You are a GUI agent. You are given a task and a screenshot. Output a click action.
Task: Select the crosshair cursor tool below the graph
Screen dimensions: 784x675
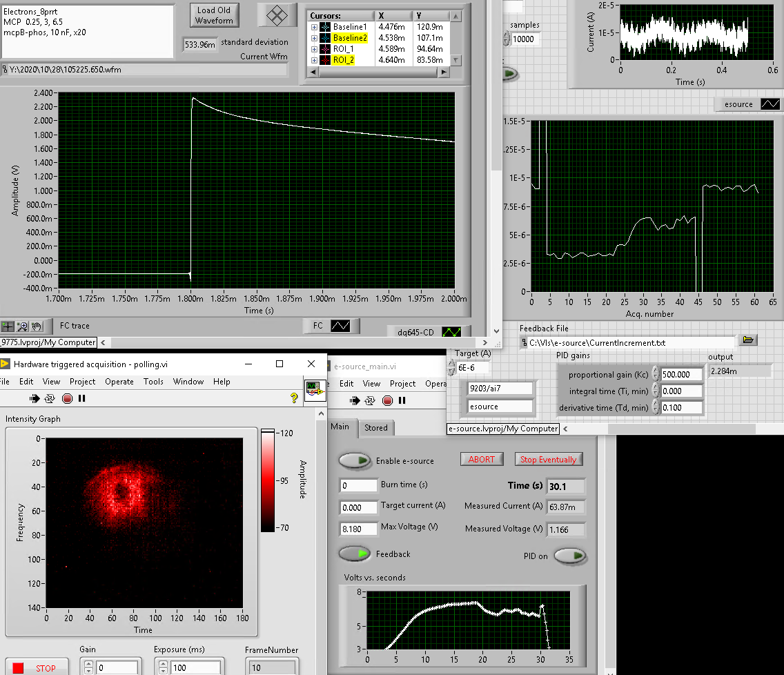tap(8, 326)
